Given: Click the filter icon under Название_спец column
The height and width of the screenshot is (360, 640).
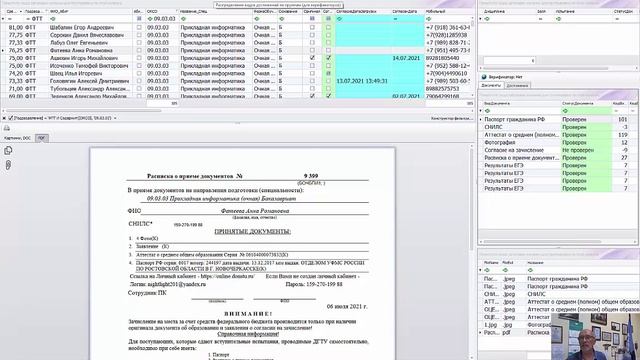Looking at the screenshot, I should (x=183, y=19).
